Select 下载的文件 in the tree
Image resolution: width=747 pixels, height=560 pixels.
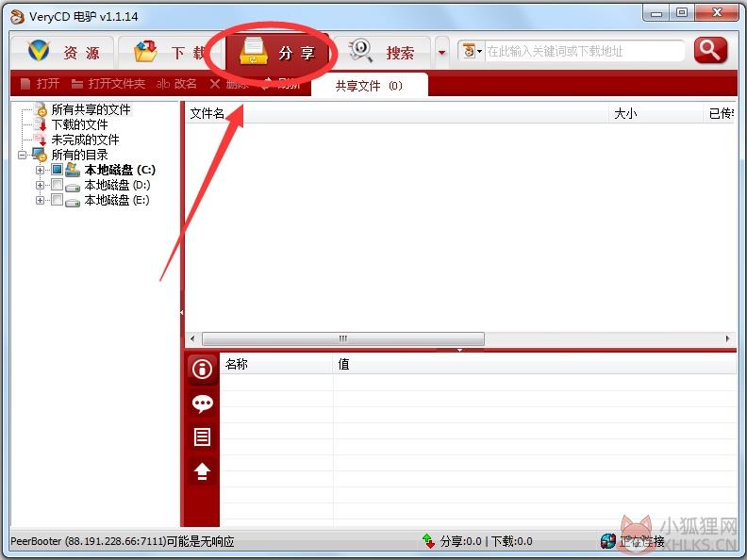[x=79, y=124]
